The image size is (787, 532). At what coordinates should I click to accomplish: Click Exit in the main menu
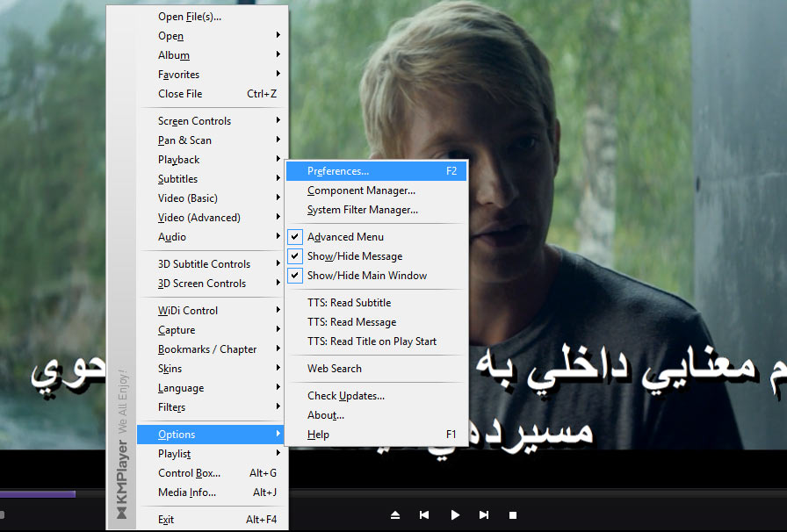pos(166,520)
